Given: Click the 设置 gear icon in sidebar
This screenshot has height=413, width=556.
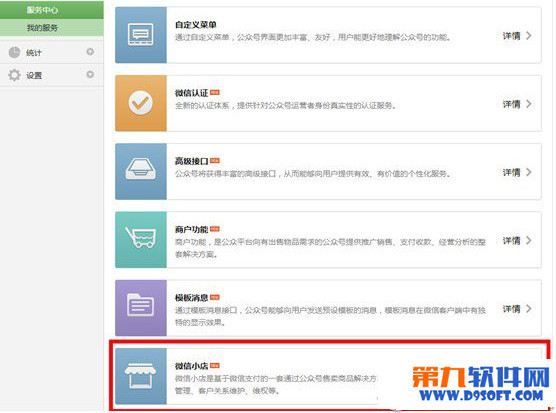Looking at the screenshot, I should (x=15, y=75).
